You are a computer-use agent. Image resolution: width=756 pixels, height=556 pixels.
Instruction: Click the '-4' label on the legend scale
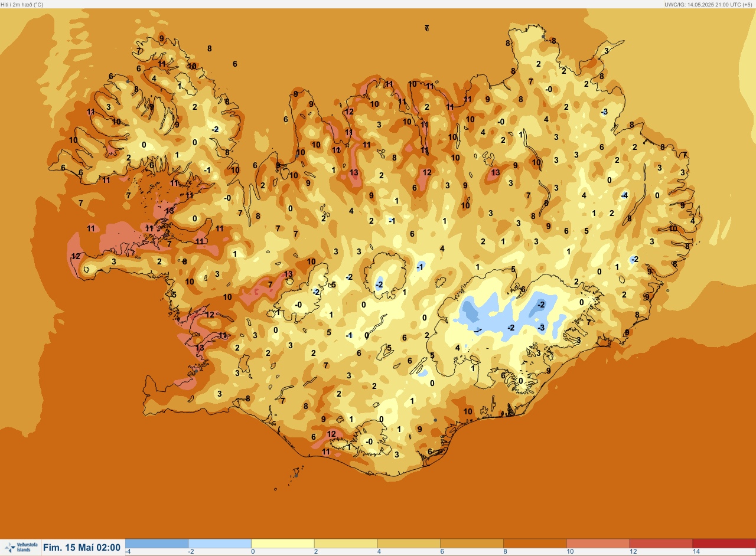[x=128, y=552]
